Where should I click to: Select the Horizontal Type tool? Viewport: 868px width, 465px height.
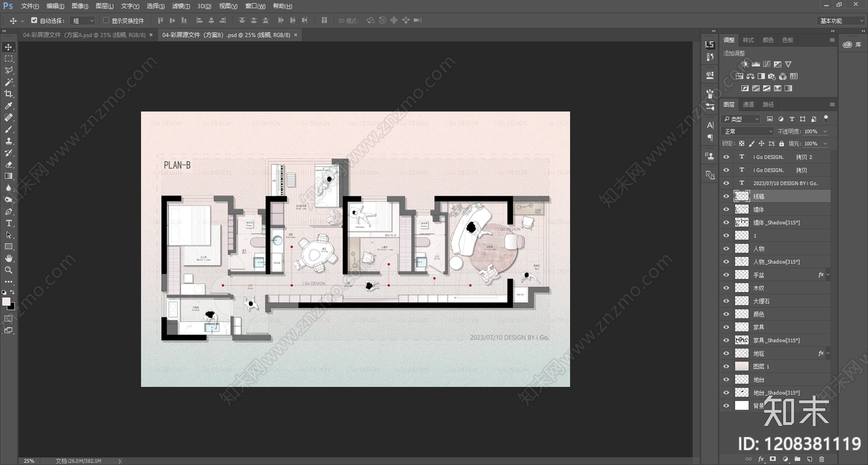click(x=9, y=223)
